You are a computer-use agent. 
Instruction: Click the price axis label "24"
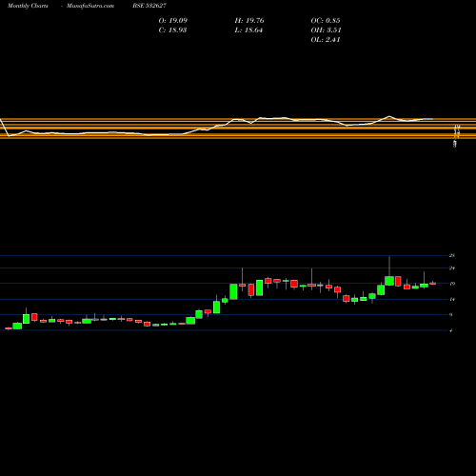point(452,268)
